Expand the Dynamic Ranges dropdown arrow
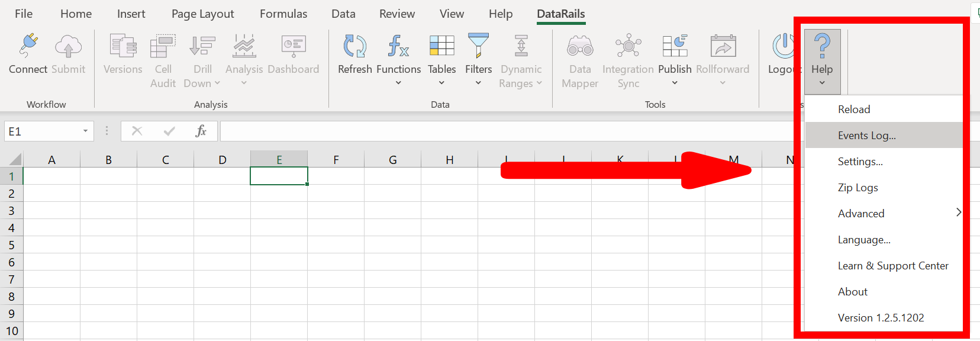This screenshot has height=341, width=980. (x=539, y=83)
